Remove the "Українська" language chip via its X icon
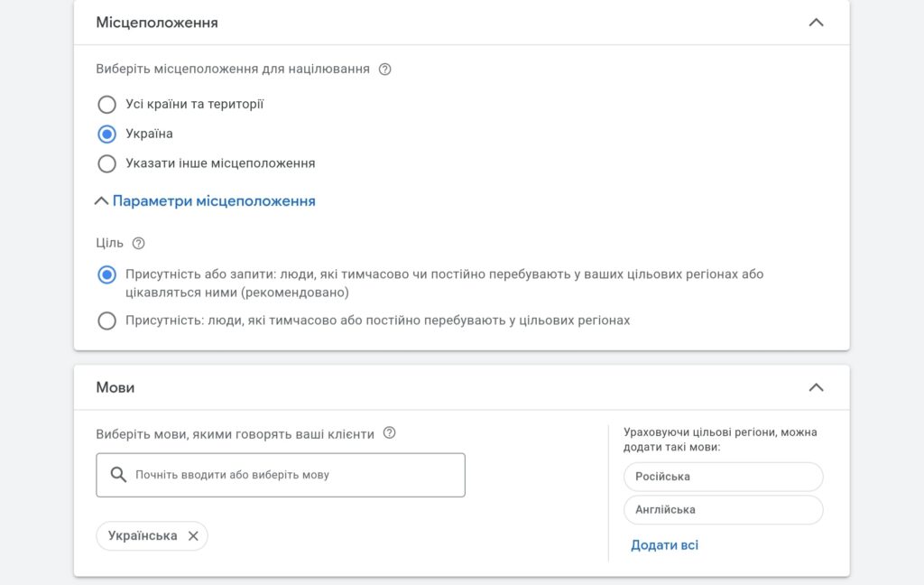The width and height of the screenshot is (924, 585). click(192, 535)
